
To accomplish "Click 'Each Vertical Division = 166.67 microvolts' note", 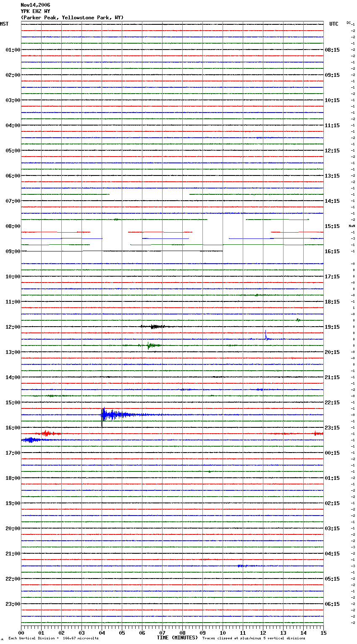I will tap(53, 639).
